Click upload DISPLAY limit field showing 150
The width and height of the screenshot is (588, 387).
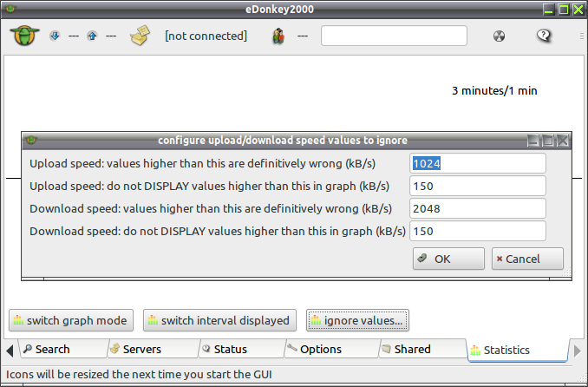pos(478,186)
